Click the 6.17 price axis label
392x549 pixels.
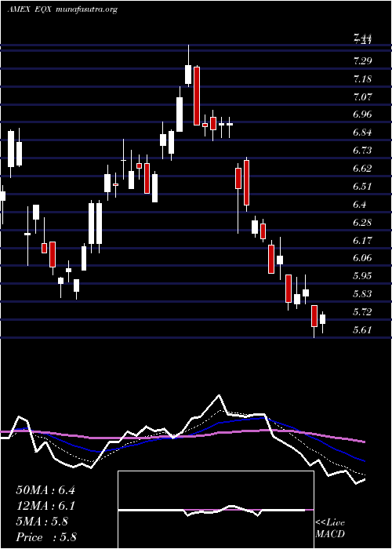[x=362, y=240]
